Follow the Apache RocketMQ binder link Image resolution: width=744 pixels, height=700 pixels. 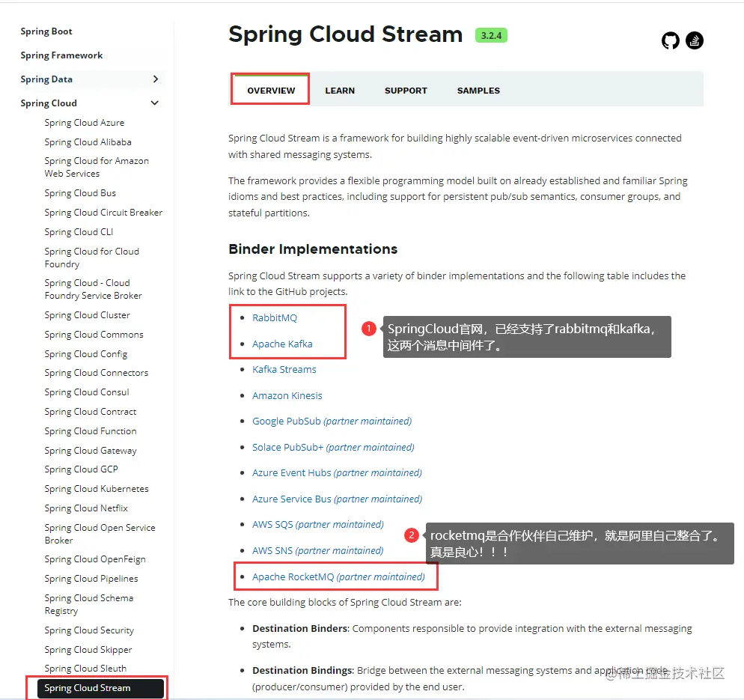click(338, 577)
